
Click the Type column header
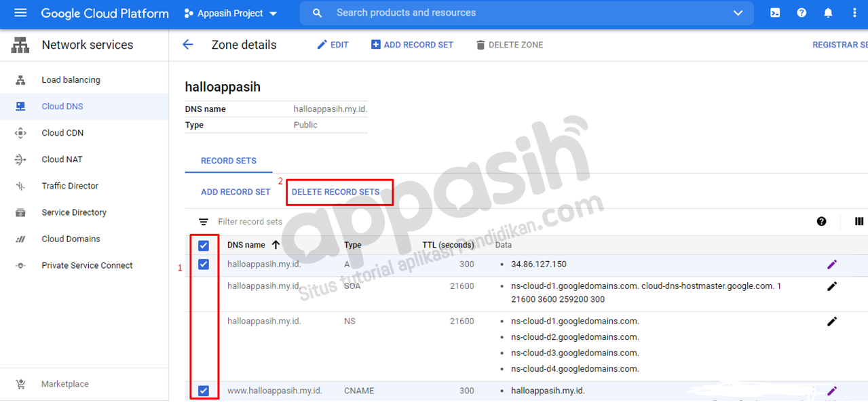pos(352,245)
